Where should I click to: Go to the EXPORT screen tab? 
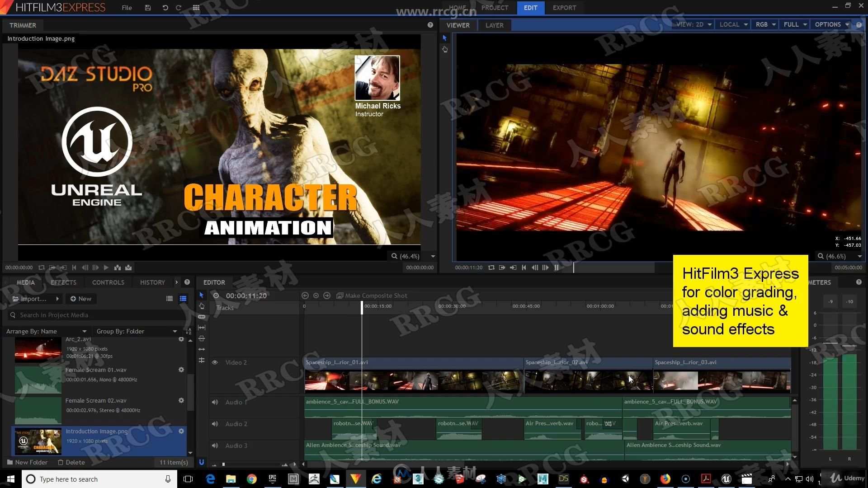click(x=564, y=8)
